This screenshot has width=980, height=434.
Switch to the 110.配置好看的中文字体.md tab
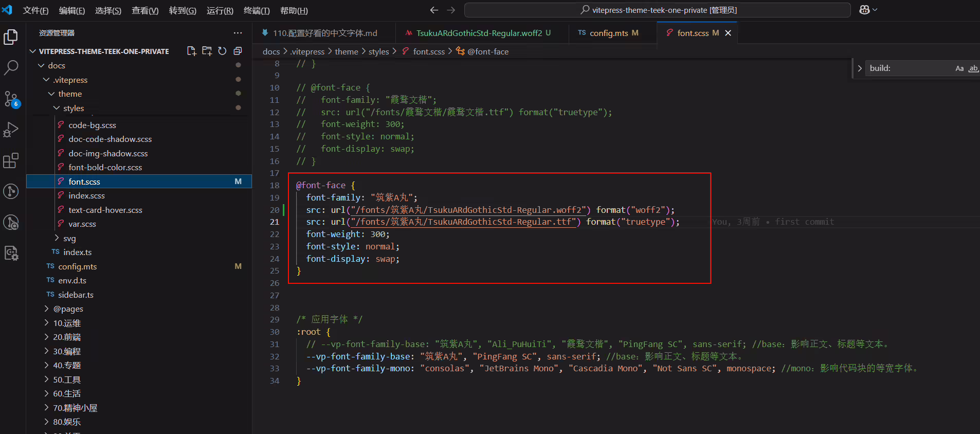(324, 33)
